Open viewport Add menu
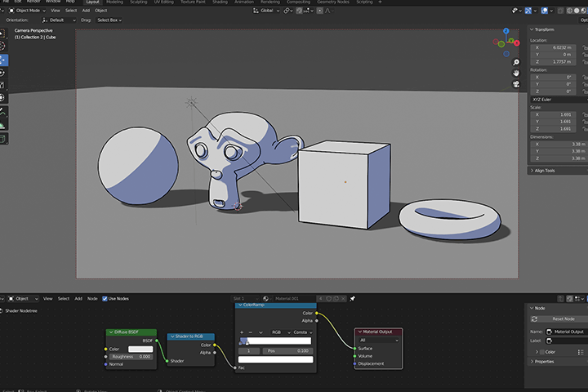 [86, 11]
